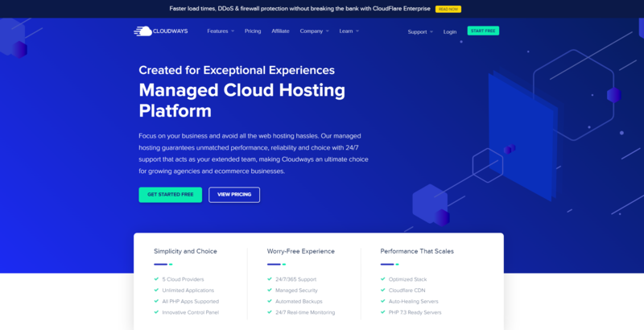This screenshot has width=644, height=330.
Task: Click the Performance That Scales heading
Action: click(x=417, y=251)
